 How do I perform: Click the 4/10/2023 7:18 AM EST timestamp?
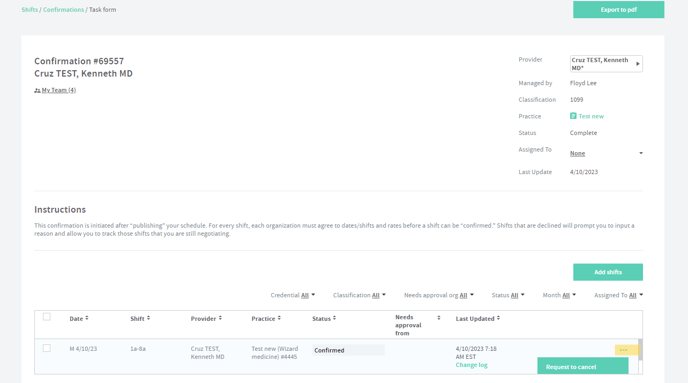pos(476,353)
